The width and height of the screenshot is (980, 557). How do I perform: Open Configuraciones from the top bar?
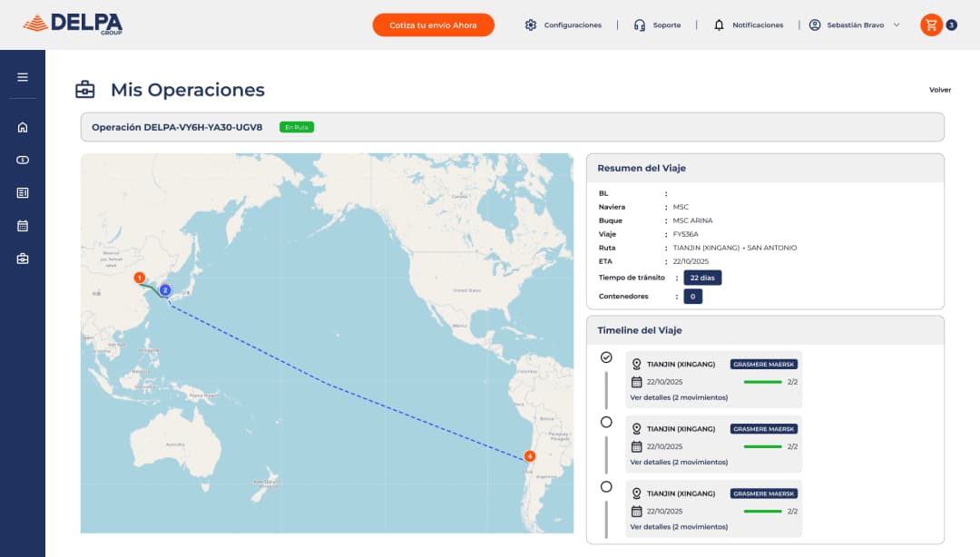(563, 24)
